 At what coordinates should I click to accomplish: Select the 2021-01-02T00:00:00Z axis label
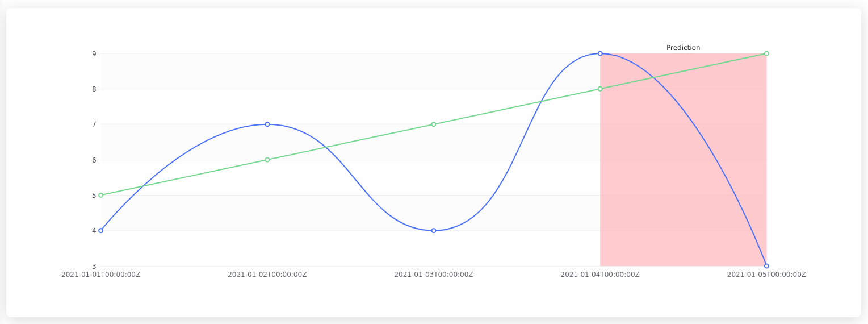[267, 275]
